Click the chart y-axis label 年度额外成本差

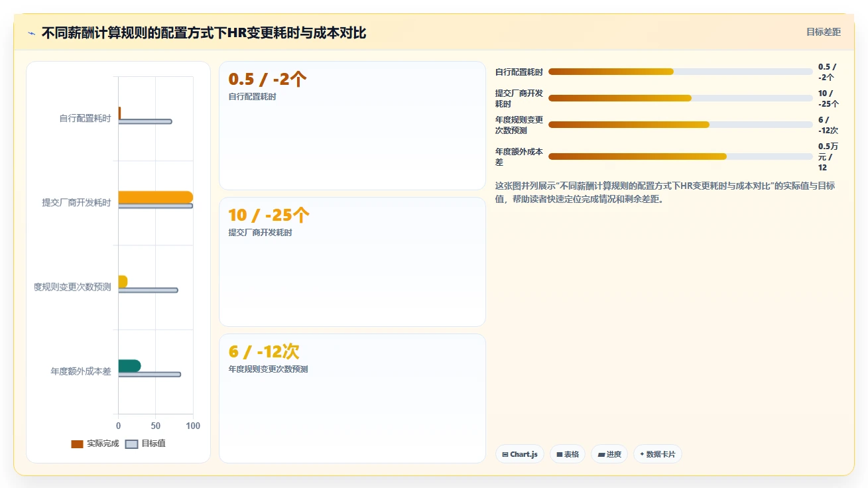(x=81, y=372)
